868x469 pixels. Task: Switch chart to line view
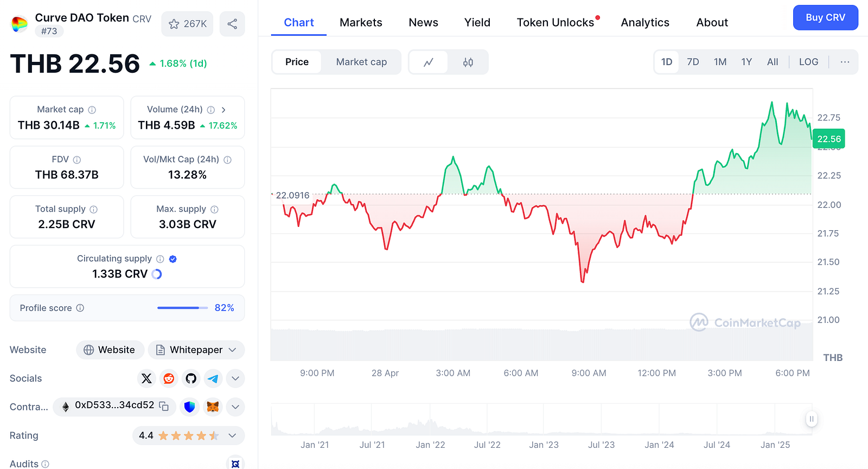(429, 62)
